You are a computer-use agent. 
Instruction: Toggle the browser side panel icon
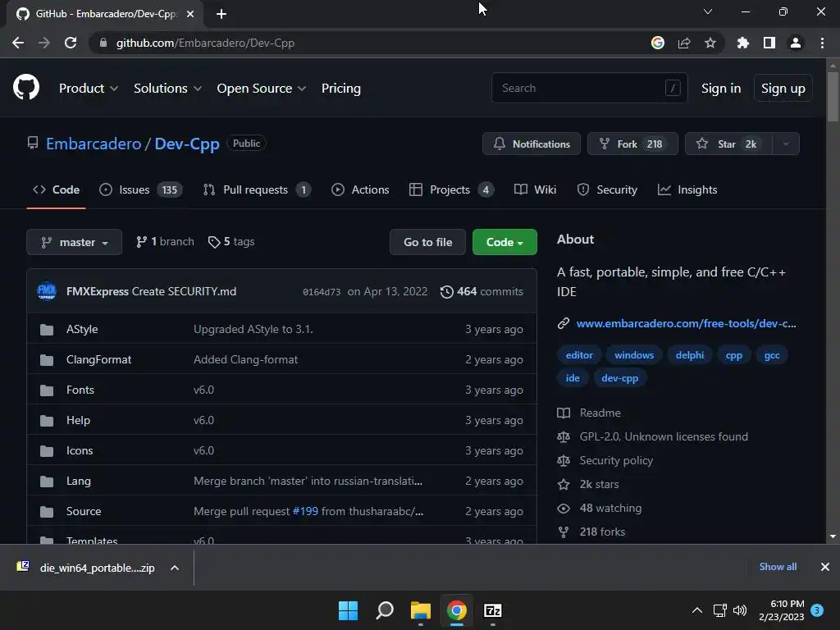point(769,43)
